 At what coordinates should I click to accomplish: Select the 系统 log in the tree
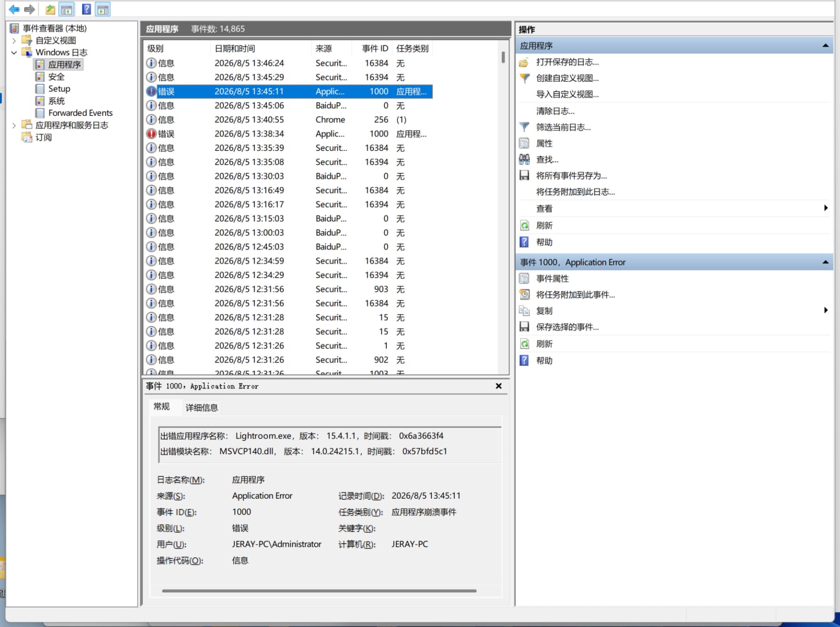[x=56, y=101]
